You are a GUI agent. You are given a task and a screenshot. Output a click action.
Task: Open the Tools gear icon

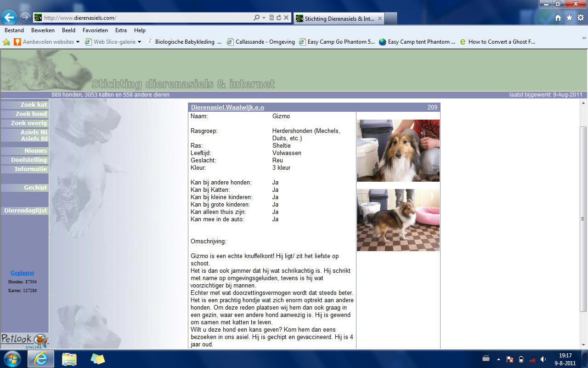(x=580, y=18)
